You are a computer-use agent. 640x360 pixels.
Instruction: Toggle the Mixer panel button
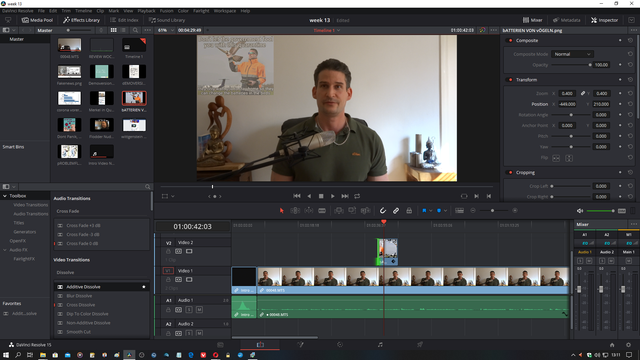click(x=533, y=20)
